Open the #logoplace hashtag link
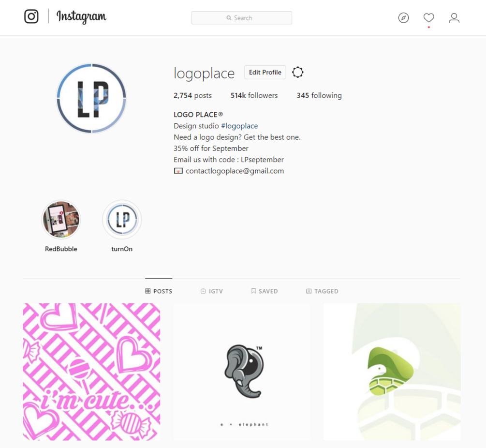 [x=239, y=126]
